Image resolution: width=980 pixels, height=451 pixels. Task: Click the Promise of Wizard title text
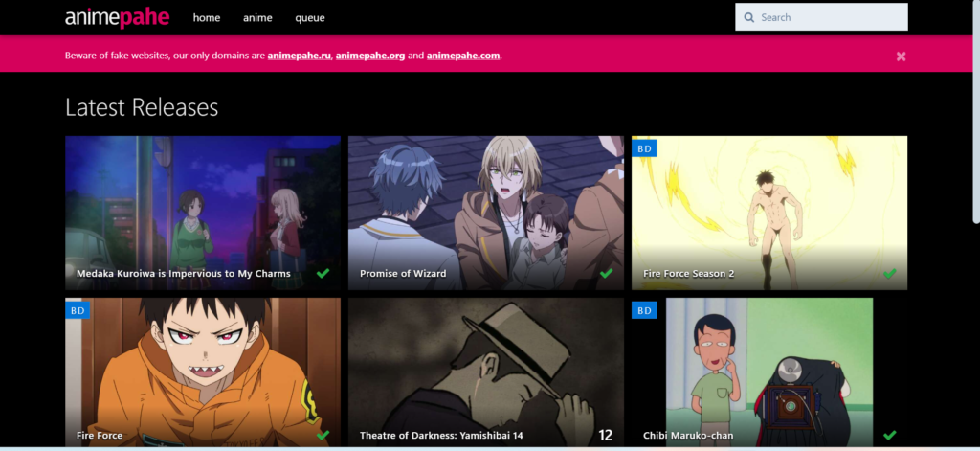403,273
